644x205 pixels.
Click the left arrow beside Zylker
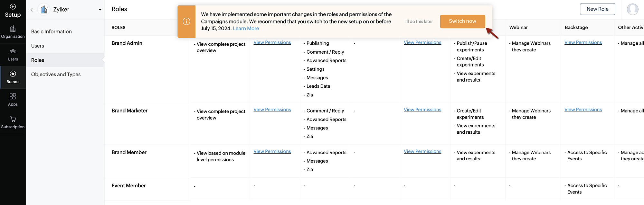[33, 10]
